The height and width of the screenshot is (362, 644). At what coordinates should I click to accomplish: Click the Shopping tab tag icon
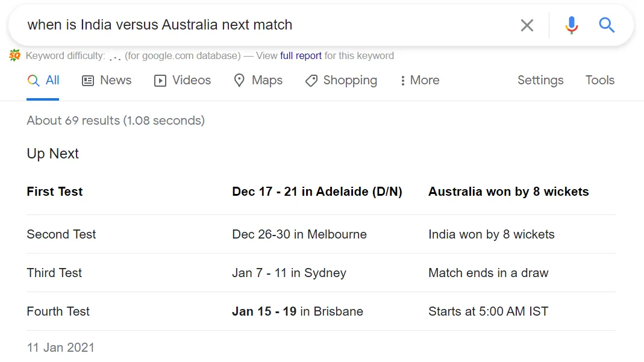click(311, 81)
